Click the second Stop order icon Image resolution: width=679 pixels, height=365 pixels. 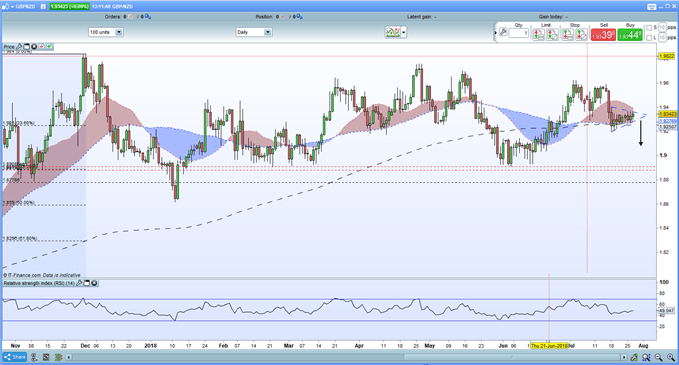tap(581, 35)
